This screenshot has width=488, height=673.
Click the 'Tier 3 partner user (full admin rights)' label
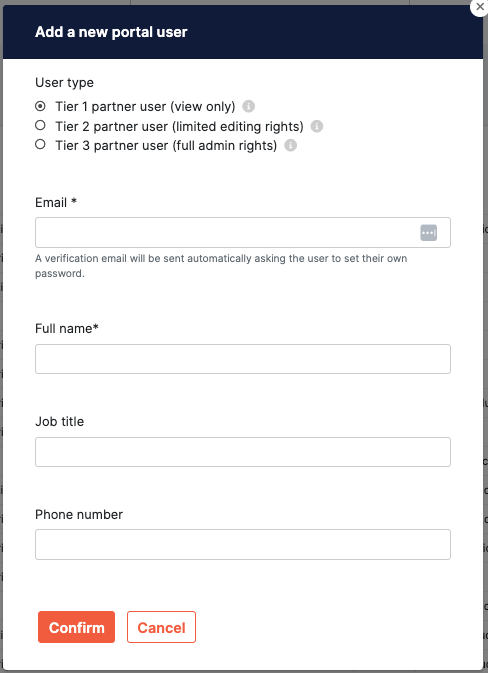166,146
